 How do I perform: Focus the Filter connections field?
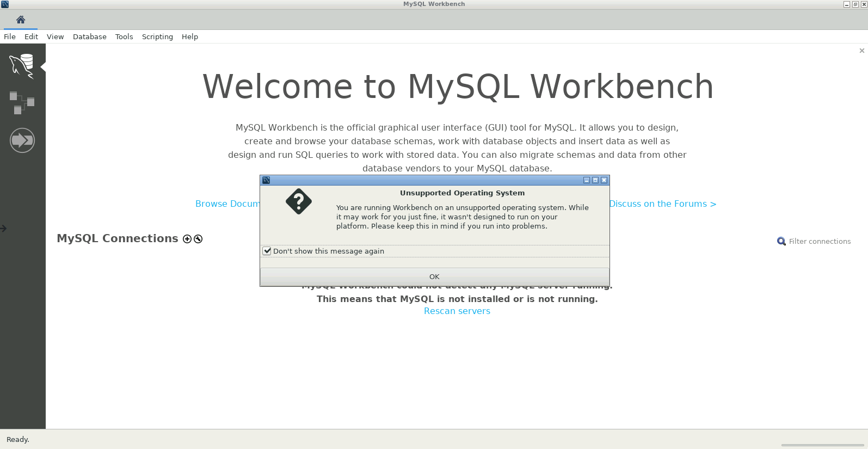tap(820, 241)
